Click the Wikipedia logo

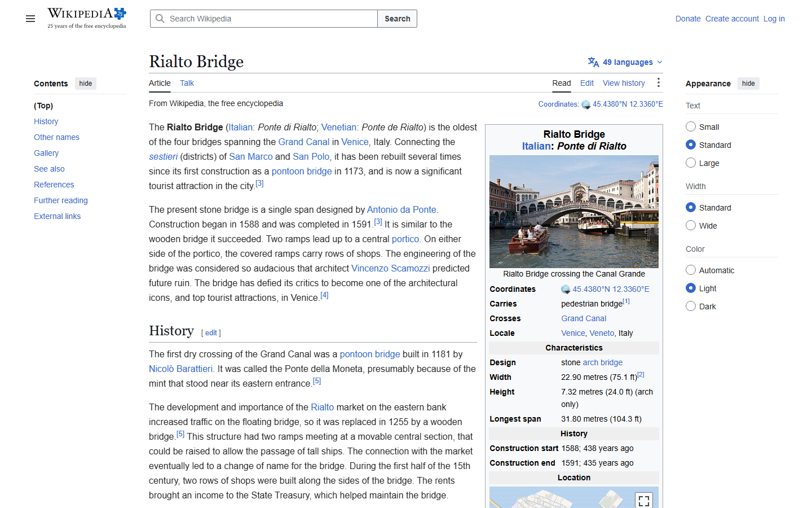click(87, 18)
